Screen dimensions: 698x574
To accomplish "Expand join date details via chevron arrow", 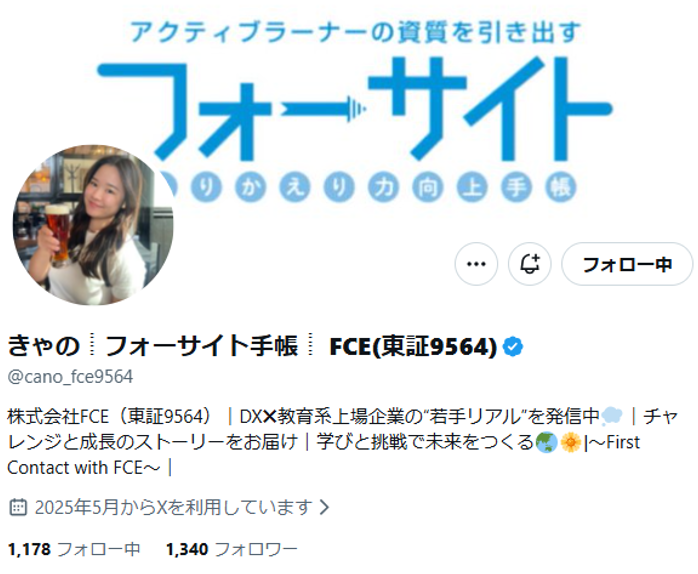I will 325,507.
